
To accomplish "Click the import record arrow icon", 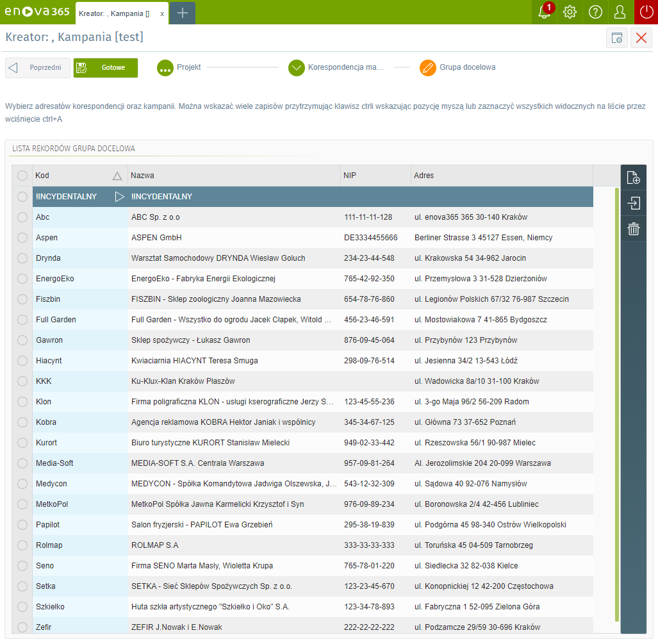I will click(633, 203).
